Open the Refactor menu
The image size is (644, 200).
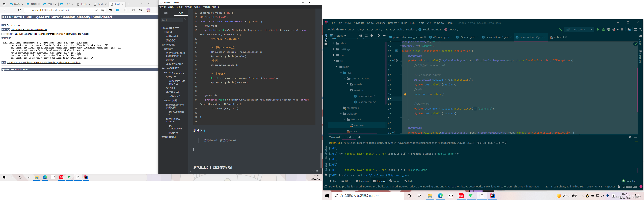(393, 23)
